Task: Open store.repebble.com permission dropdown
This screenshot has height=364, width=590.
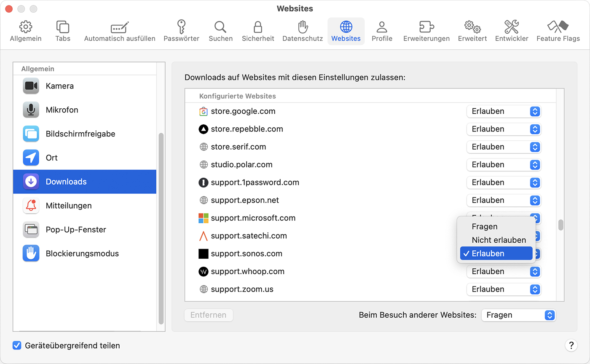Action: [504, 129]
